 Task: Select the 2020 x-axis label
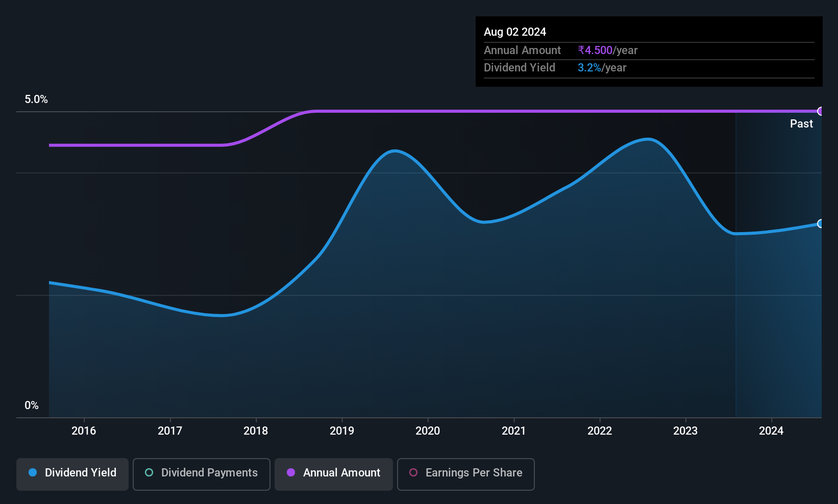tap(428, 431)
